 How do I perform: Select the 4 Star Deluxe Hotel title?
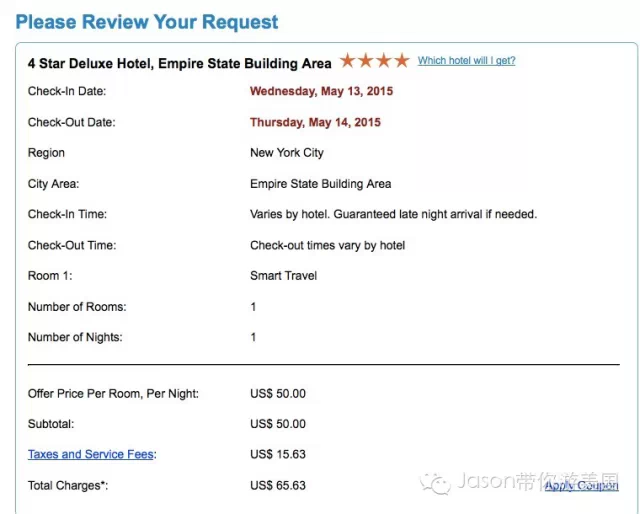click(179, 63)
